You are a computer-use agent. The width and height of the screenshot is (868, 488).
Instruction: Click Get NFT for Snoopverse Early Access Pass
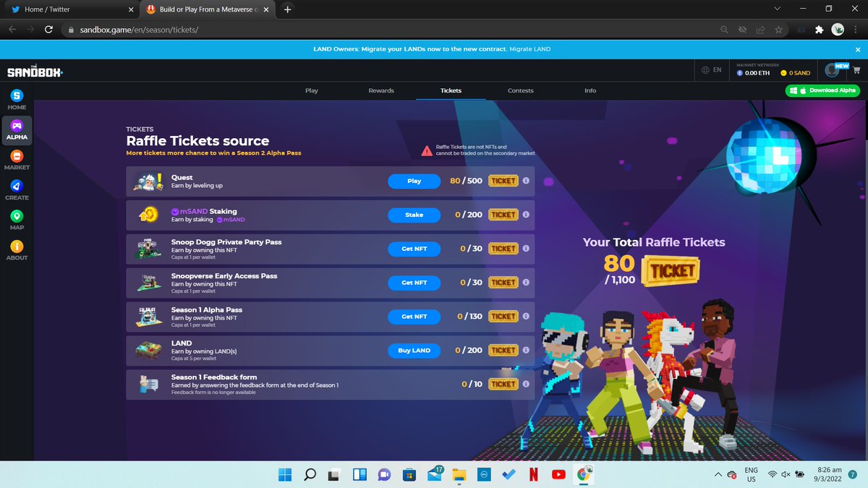[414, 283]
